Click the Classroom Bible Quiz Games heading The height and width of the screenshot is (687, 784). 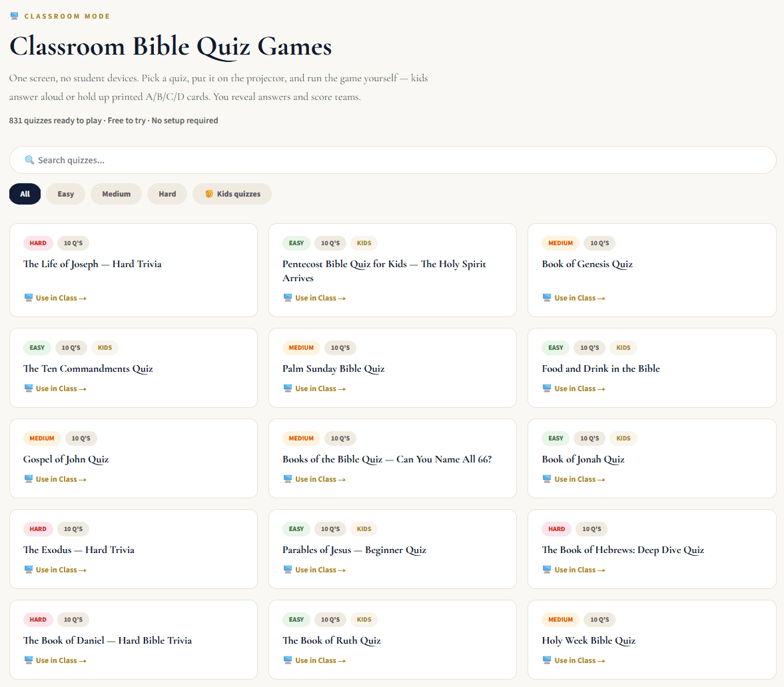click(171, 47)
